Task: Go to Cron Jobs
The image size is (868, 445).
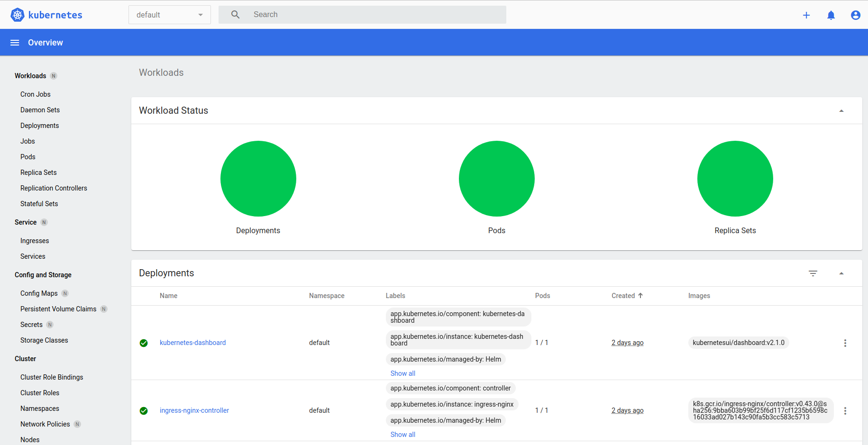Action: [36, 94]
